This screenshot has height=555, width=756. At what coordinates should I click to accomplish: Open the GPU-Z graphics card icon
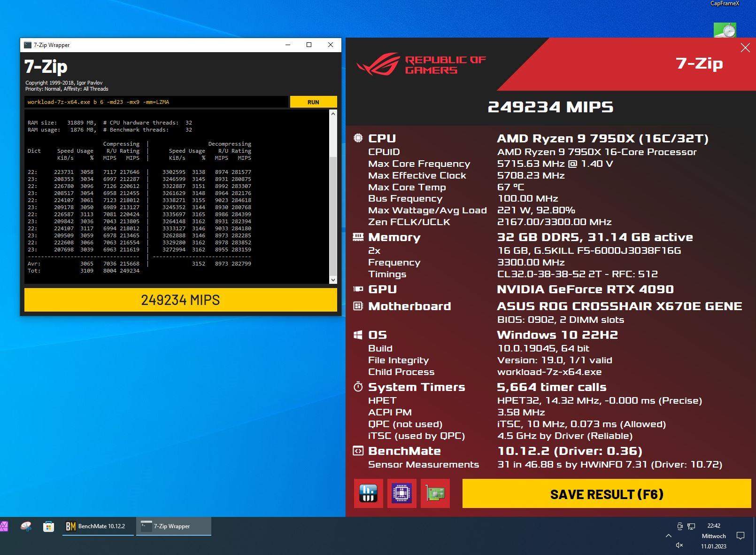coord(435,493)
